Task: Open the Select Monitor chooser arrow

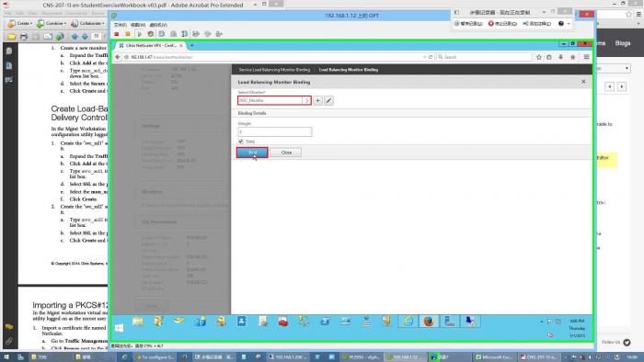Action: point(306,100)
